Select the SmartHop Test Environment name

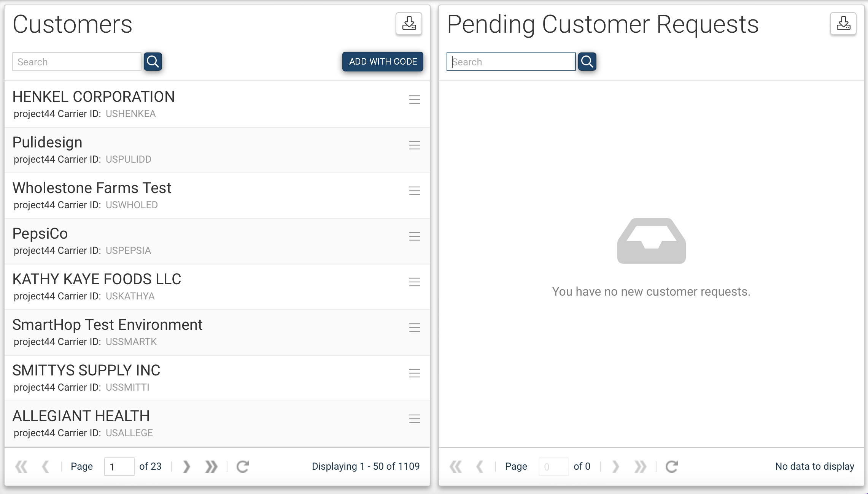(x=107, y=325)
